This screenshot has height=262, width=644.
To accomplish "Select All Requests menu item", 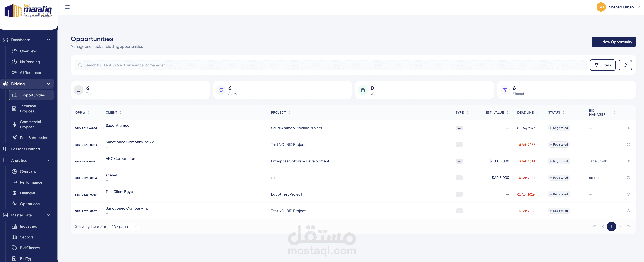I will coord(30,73).
